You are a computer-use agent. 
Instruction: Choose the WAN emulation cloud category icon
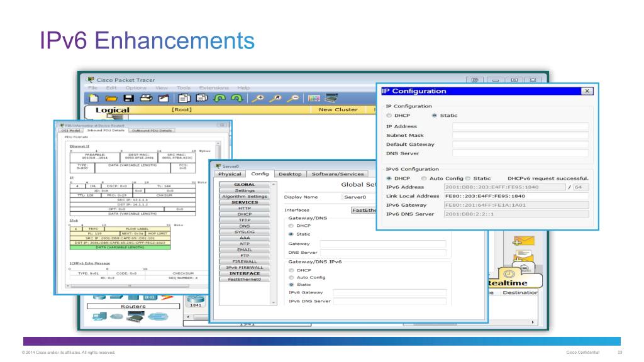pos(116,316)
